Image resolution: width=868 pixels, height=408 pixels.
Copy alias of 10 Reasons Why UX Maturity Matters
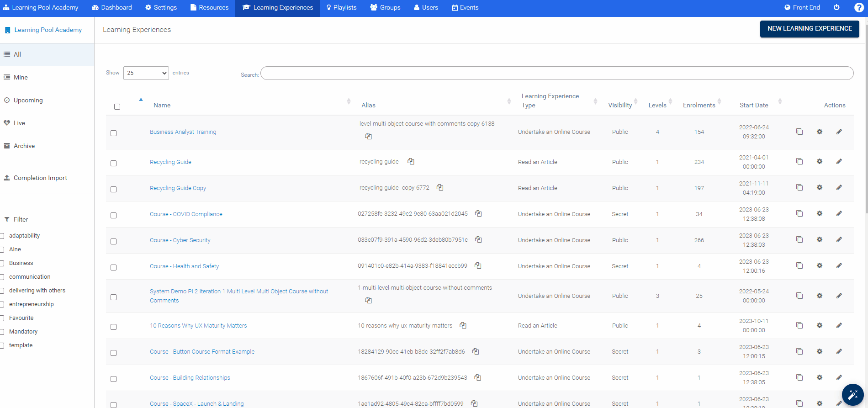point(463,325)
